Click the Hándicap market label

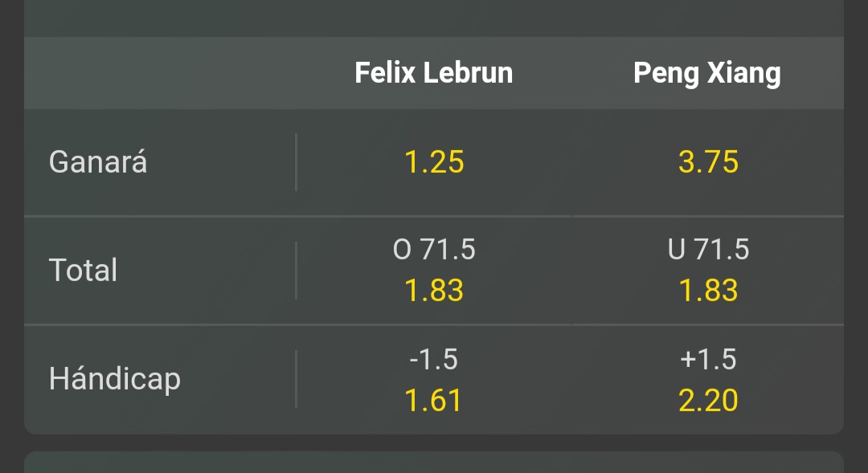pyautogui.click(x=115, y=380)
